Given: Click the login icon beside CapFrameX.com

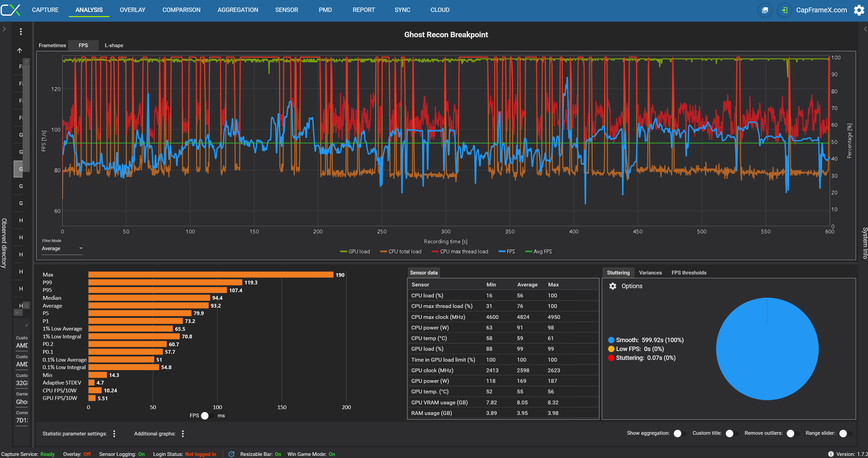Looking at the screenshot, I should click(785, 10).
